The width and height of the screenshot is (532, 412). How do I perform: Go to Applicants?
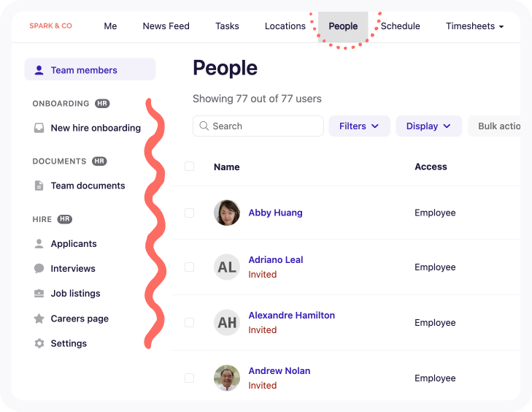click(x=74, y=244)
